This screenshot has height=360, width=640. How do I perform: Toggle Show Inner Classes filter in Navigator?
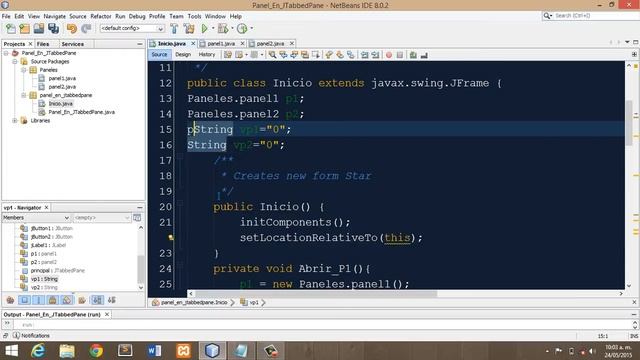pyautogui.click(x=67, y=300)
